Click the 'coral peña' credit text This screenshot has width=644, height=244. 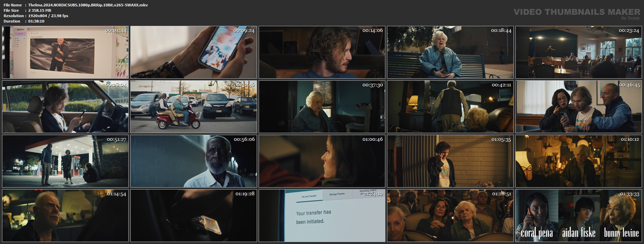coord(536,233)
